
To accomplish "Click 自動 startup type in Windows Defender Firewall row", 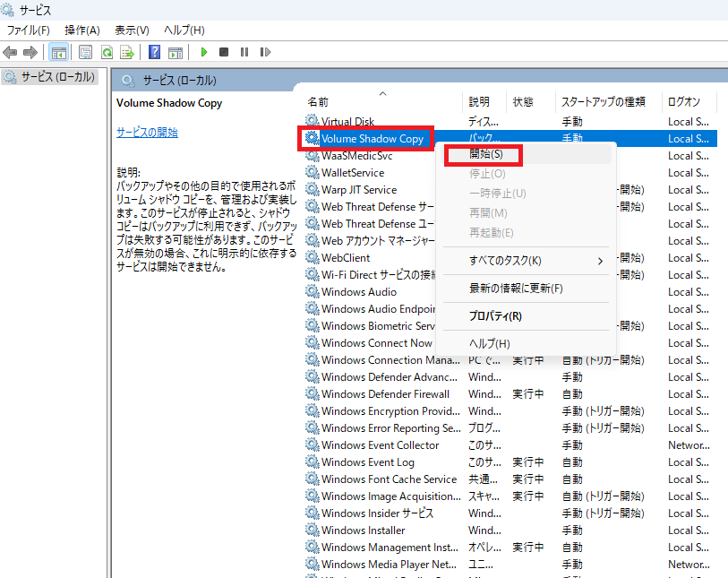I will pyautogui.click(x=572, y=394).
